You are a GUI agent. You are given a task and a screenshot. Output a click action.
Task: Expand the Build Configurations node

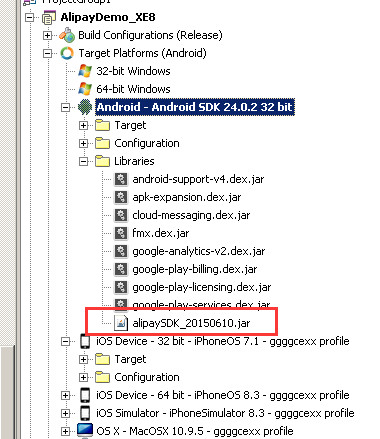[x=48, y=35]
